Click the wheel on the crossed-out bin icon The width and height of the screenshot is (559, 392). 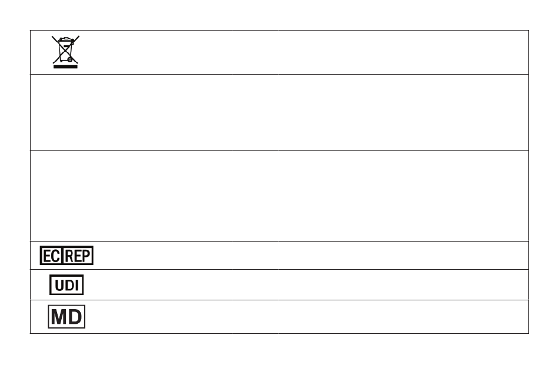coord(70,59)
